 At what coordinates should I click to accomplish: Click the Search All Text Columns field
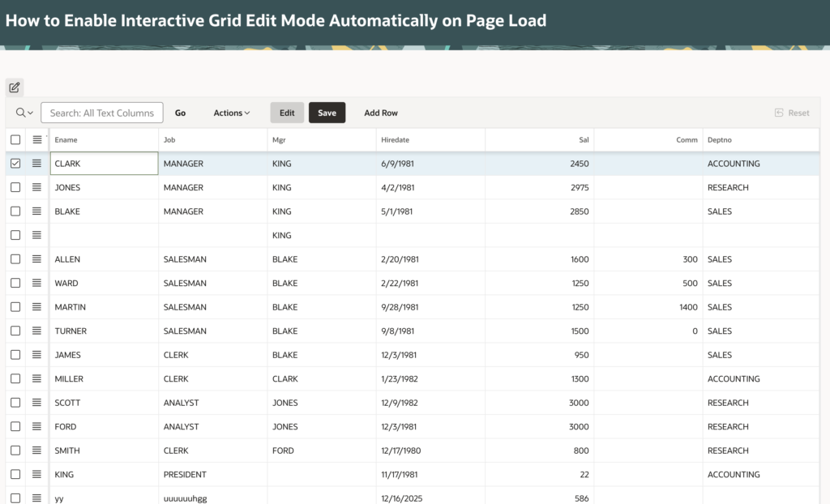coord(101,113)
